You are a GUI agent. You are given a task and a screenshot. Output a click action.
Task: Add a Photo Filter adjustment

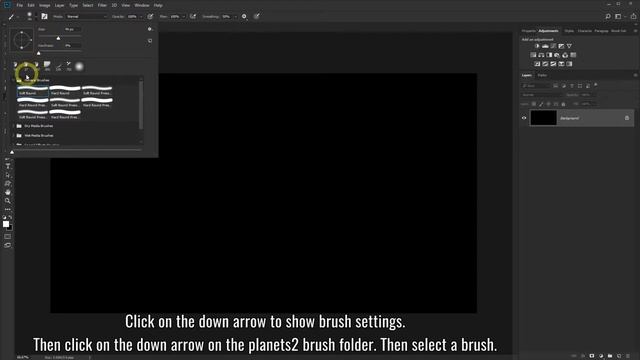coord(557,55)
